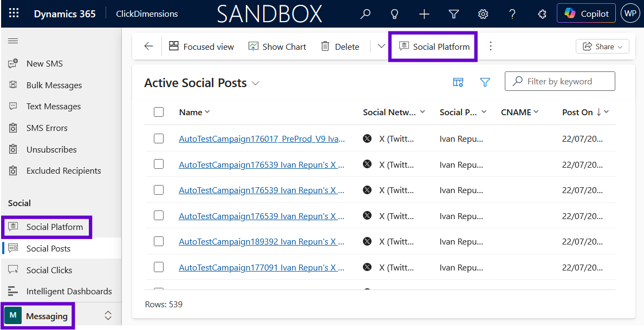Open AutoTestCampaign177091 Ivan Repun's X link
This screenshot has width=644, height=330.
(x=262, y=268)
